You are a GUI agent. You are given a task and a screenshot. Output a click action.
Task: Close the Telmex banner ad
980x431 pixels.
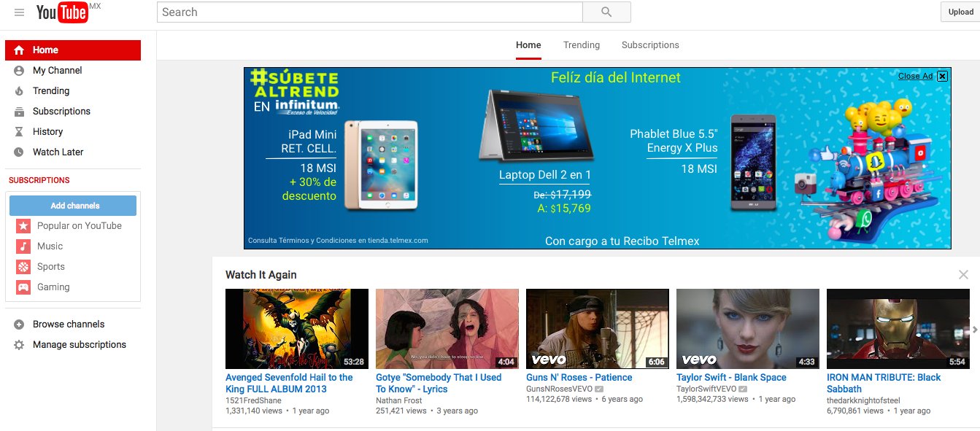(x=942, y=75)
